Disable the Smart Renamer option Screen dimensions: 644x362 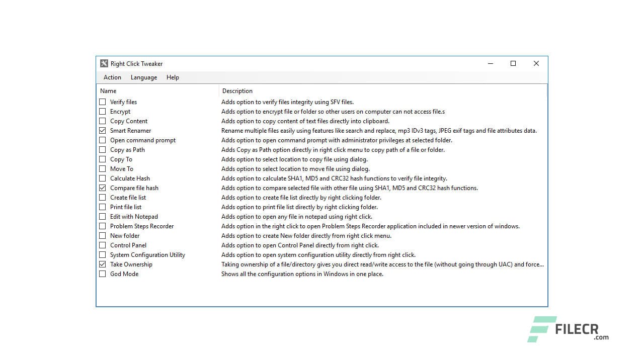[x=103, y=130]
